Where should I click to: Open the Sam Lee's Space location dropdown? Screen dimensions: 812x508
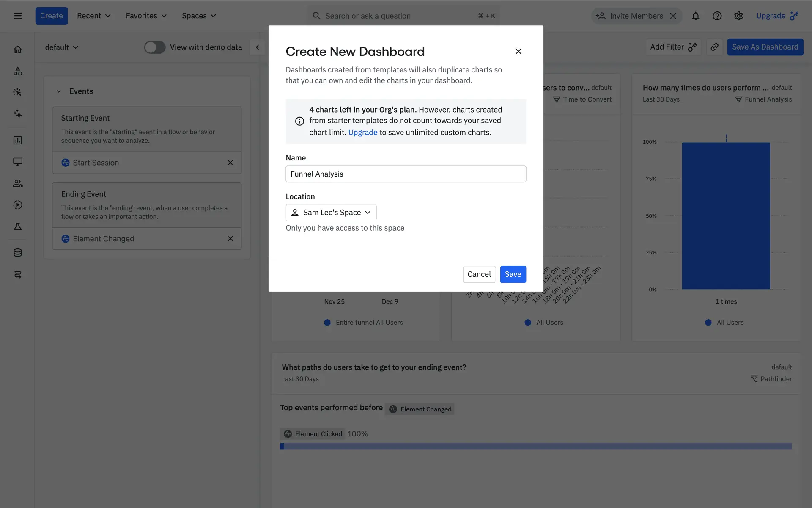coord(331,213)
